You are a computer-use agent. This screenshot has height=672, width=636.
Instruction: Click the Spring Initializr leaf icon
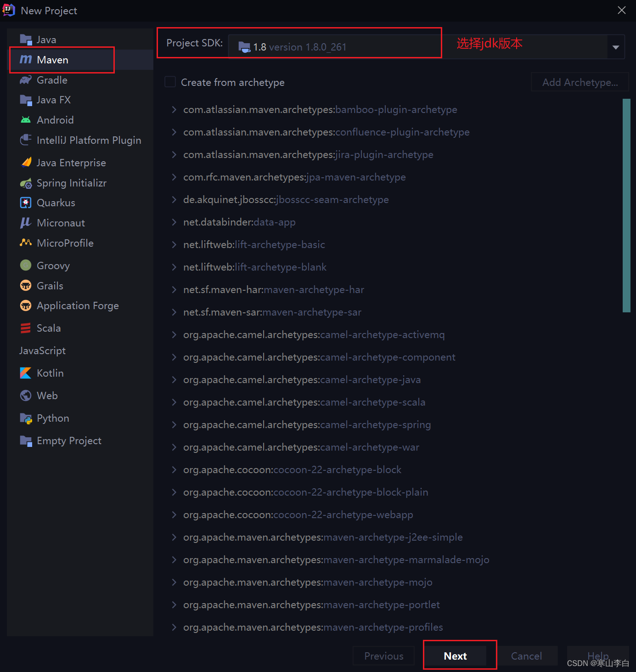point(26,183)
